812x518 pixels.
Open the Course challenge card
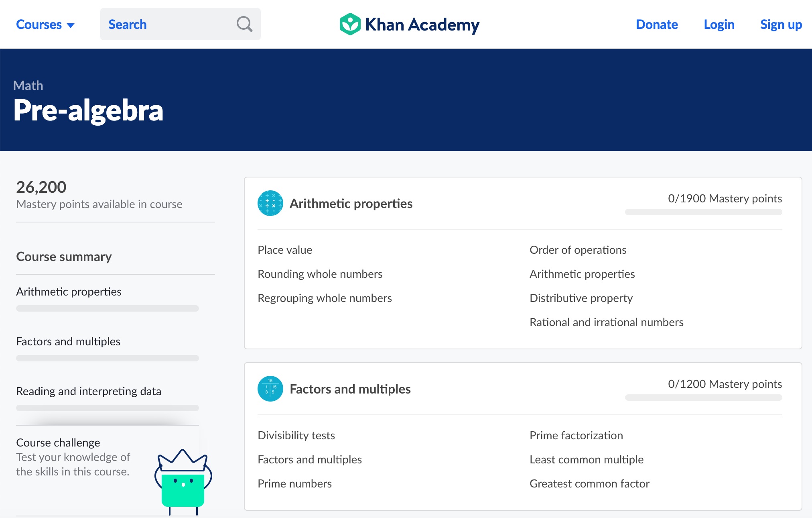tap(58, 443)
